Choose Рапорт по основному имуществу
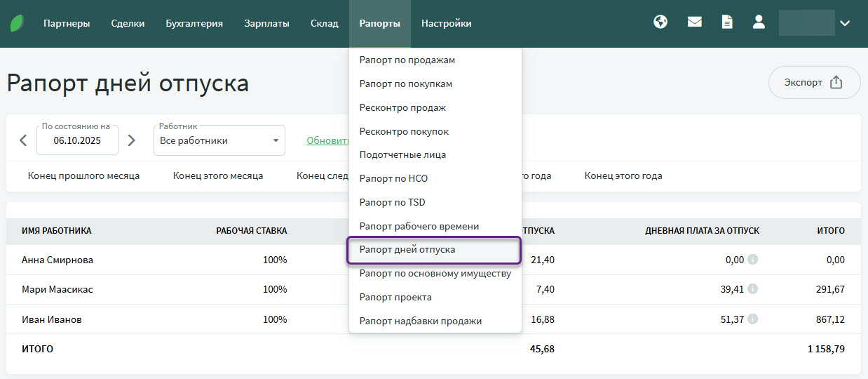Image resolution: width=868 pixels, height=379 pixels. [x=435, y=273]
